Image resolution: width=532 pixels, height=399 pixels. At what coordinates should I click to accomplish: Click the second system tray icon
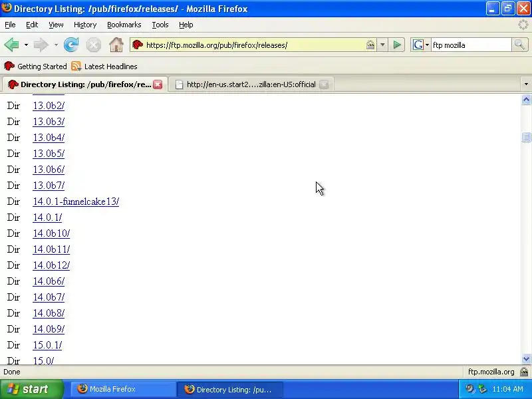click(x=482, y=389)
